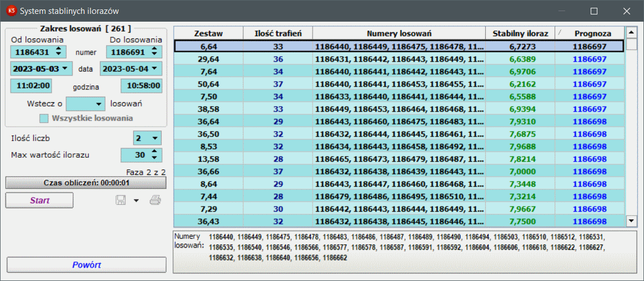Open the save options dropdown arrow
The height and width of the screenshot is (281, 644).
coord(137,201)
